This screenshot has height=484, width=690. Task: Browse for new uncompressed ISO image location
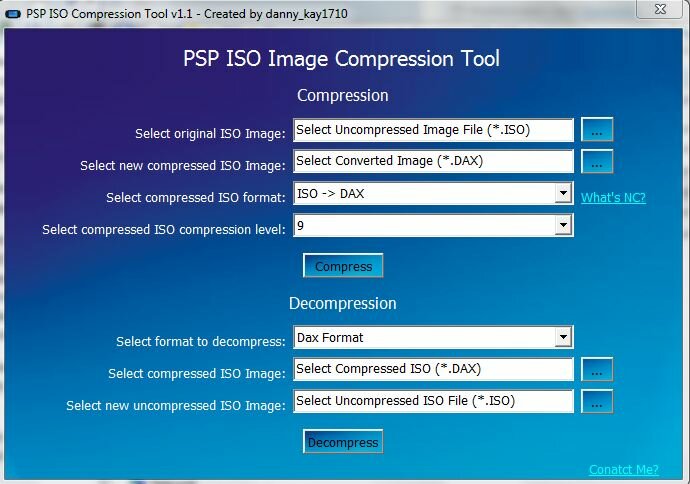(x=596, y=401)
